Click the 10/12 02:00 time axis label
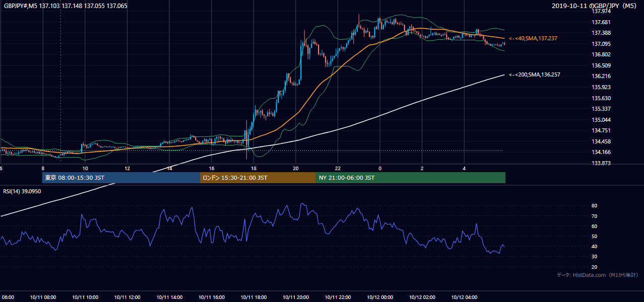The width and height of the screenshot is (644, 302). point(422,297)
